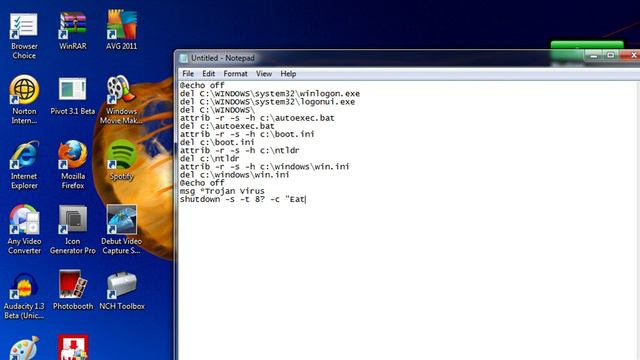
Task: Select the paint palette icon at bottom
Action: tap(24, 348)
